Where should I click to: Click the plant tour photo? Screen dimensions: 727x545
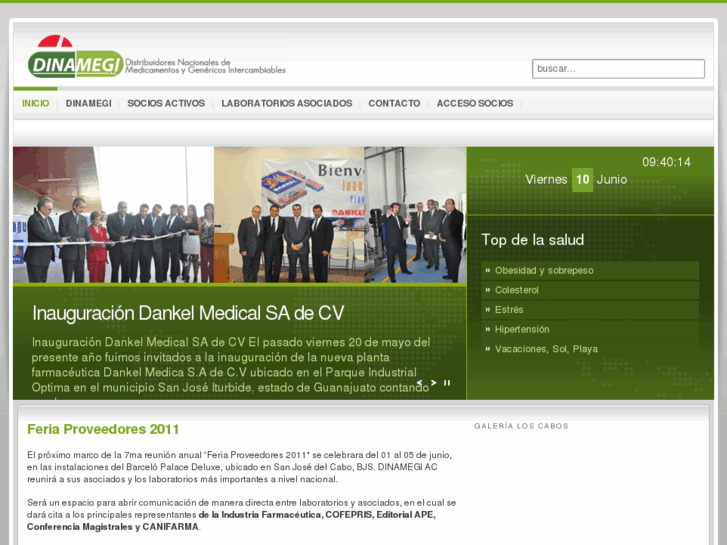[x=415, y=215]
